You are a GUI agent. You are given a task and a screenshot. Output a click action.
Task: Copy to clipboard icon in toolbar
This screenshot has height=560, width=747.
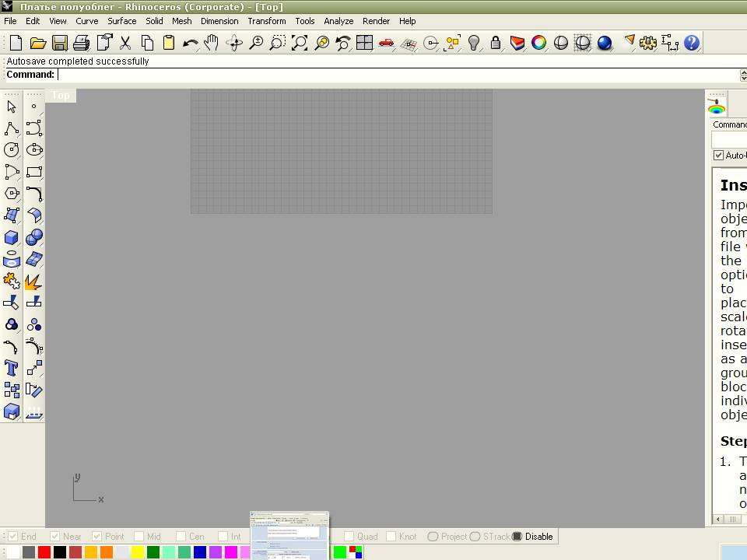tap(147, 43)
